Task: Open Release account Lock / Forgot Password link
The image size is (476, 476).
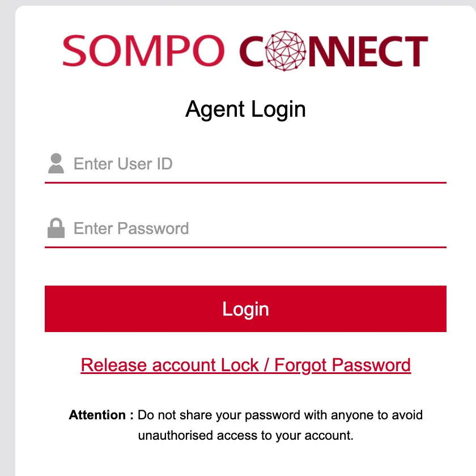Action: [245, 365]
